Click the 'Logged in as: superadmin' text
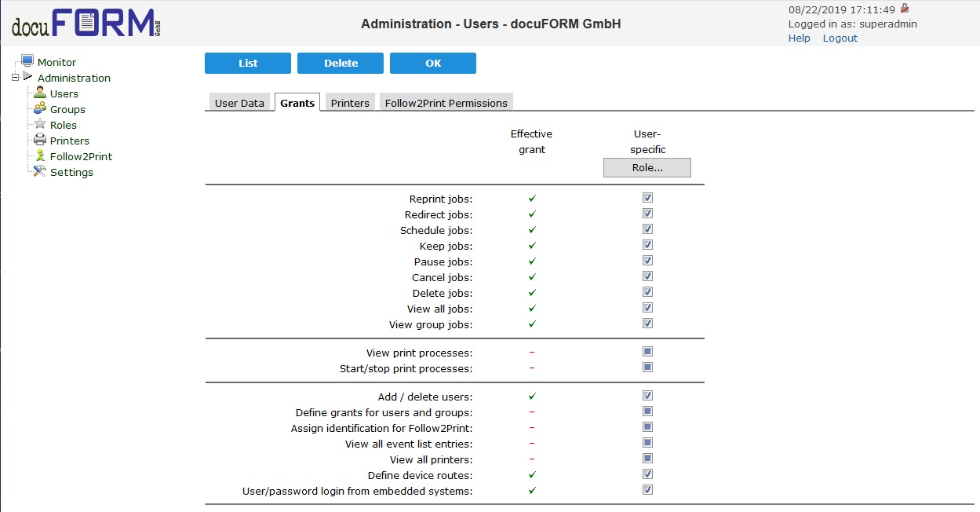Image resolution: width=980 pixels, height=512 pixels. 852,24
